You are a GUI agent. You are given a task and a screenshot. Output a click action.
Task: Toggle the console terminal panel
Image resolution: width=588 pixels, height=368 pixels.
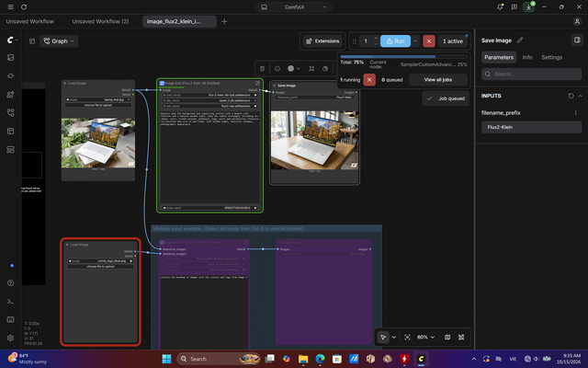tap(10, 302)
